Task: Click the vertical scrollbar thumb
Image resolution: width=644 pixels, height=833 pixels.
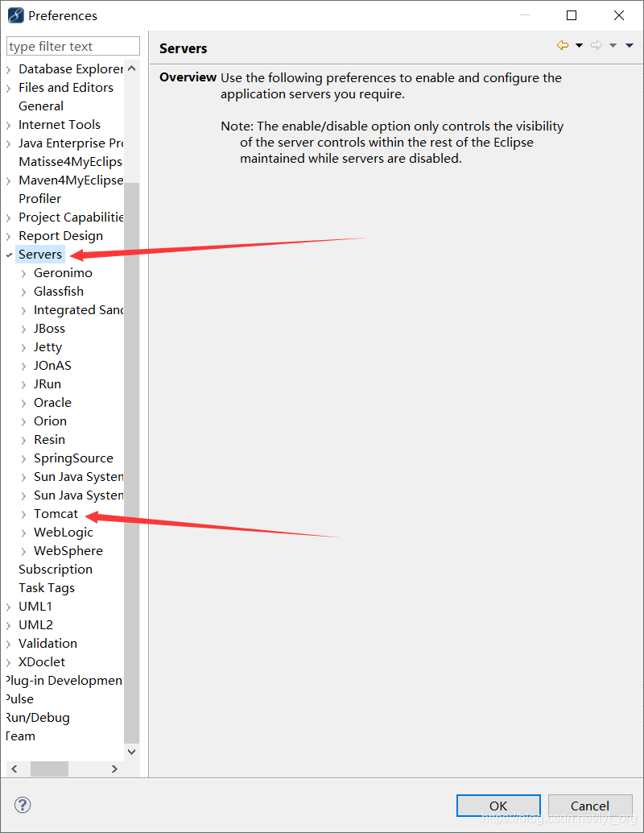Action: [132, 462]
